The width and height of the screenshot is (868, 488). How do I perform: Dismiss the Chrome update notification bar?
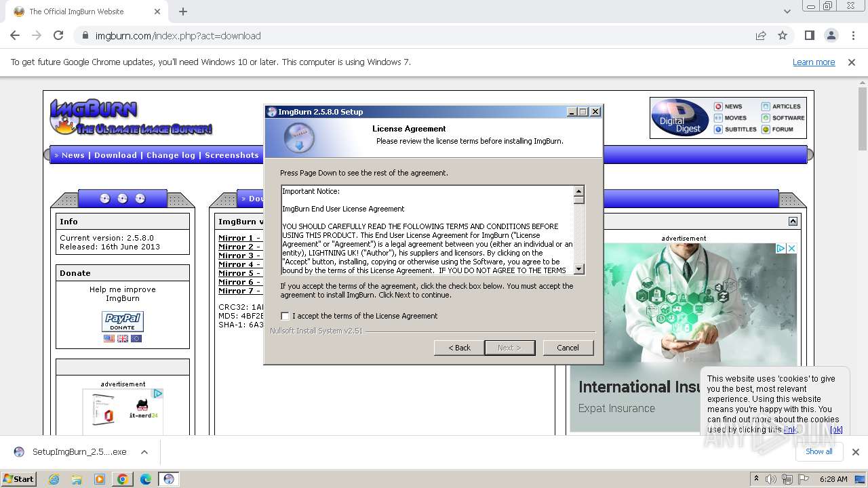pos(852,62)
